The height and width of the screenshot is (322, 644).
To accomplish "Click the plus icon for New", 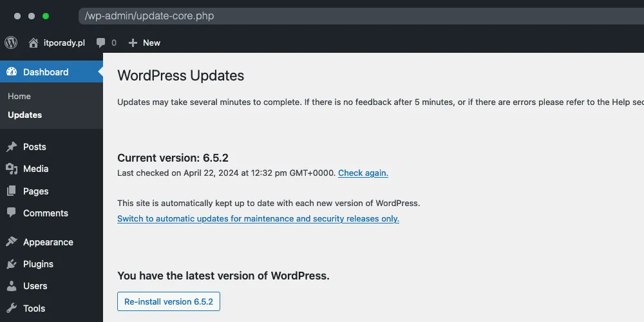I will (x=133, y=43).
